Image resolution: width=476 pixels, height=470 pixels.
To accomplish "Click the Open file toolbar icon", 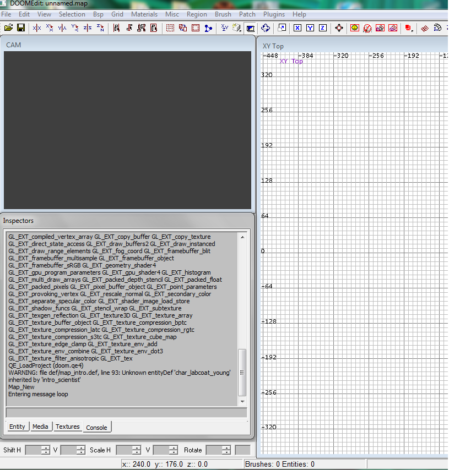I will tap(8, 28).
